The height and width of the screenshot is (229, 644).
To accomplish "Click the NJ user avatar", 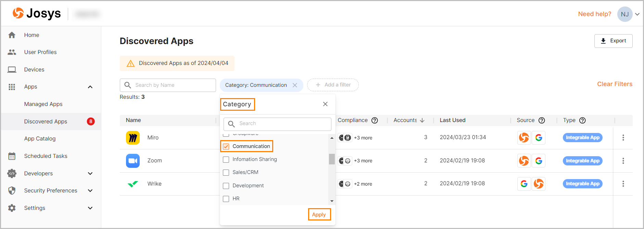I will coord(625,14).
